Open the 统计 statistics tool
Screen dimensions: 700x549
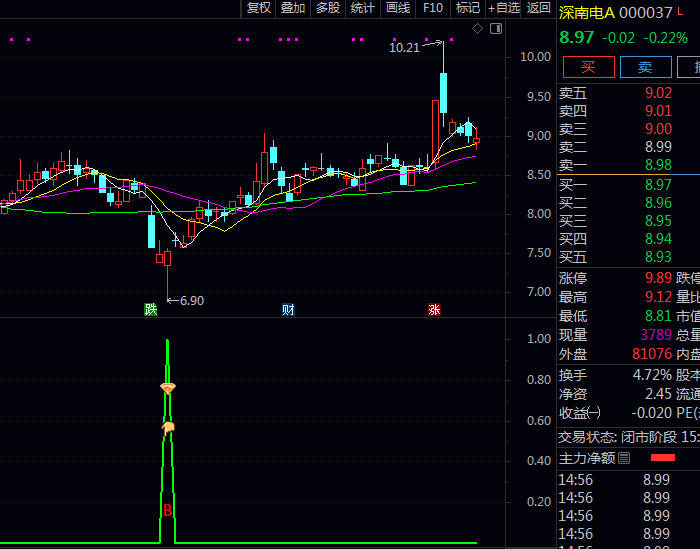click(362, 8)
